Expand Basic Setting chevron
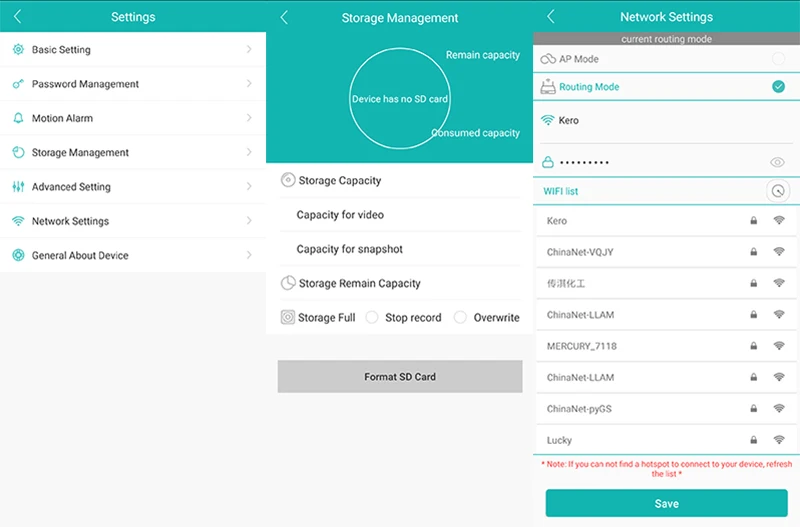 click(249, 49)
